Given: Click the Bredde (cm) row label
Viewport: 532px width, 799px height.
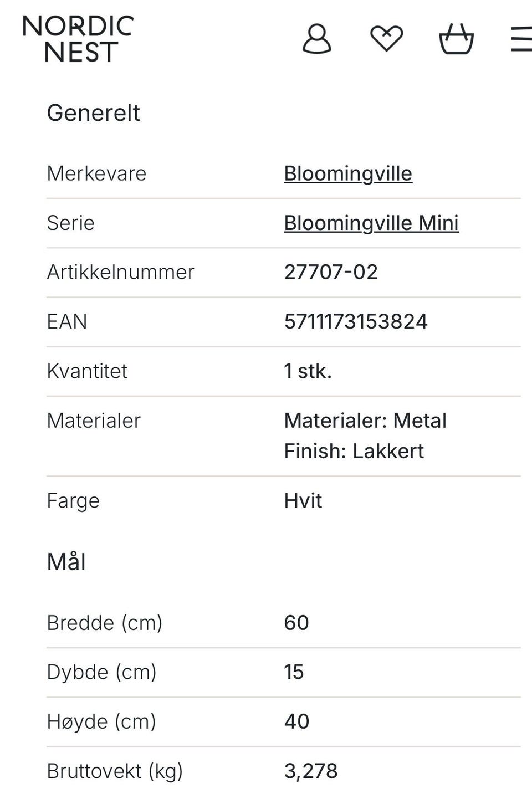Looking at the screenshot, I should pos(105,623).
